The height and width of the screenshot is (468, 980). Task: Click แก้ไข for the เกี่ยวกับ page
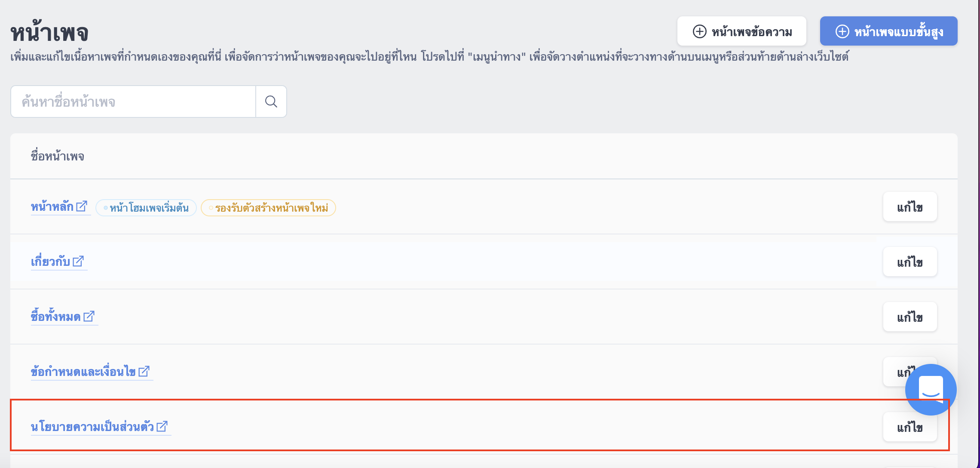(x=910, y=262)
